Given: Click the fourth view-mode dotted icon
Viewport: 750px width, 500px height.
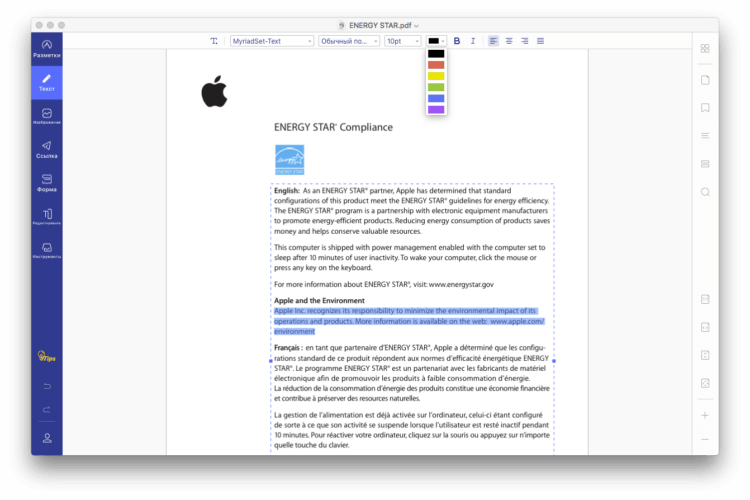Looking at the screenshot, I should pos(705,383).
